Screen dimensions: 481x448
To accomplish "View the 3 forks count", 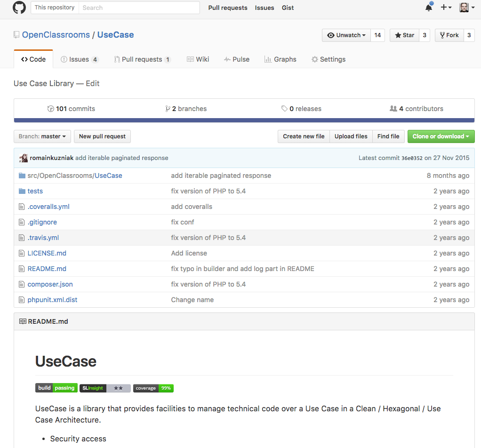I will click(x=469, y=35).
